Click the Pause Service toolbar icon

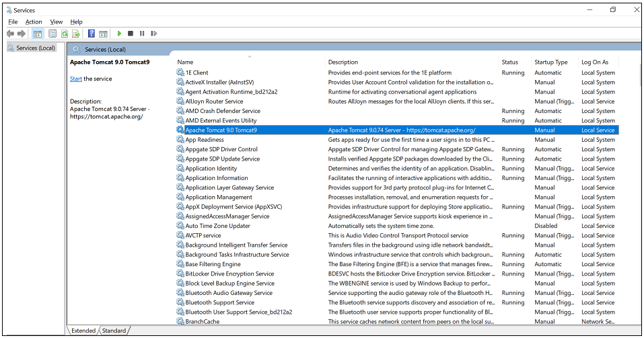click(x=142, y=34)
